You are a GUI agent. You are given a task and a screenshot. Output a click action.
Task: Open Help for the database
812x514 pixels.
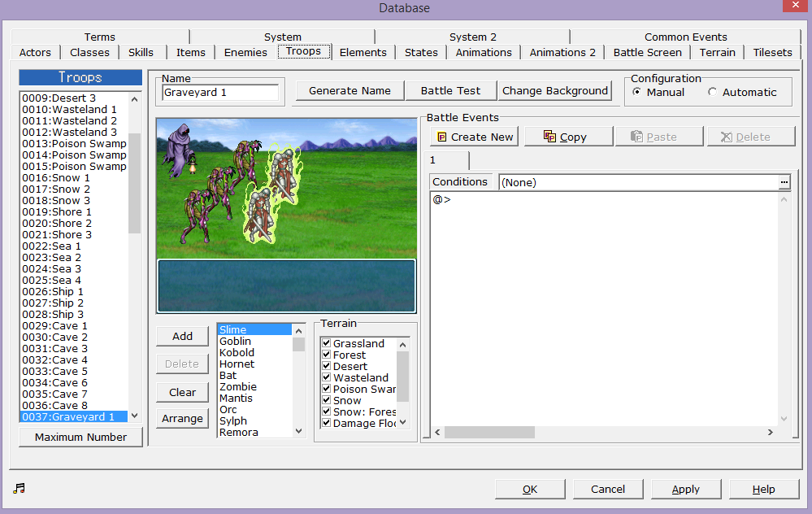[764, 489]
